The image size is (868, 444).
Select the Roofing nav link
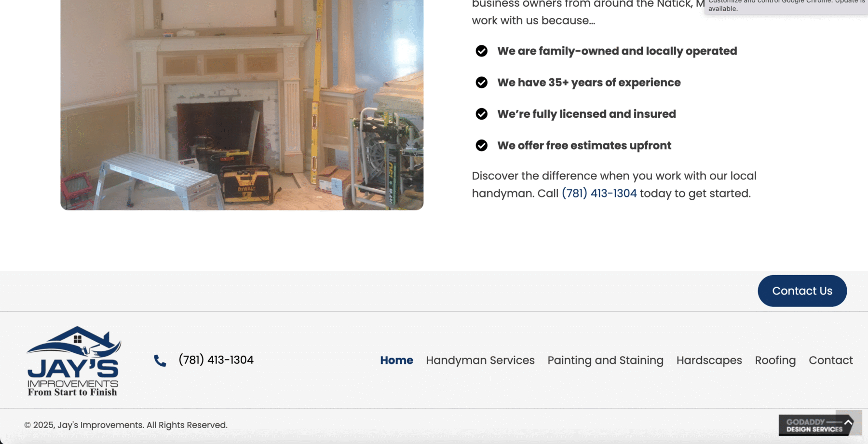click(x=775, y=361)
